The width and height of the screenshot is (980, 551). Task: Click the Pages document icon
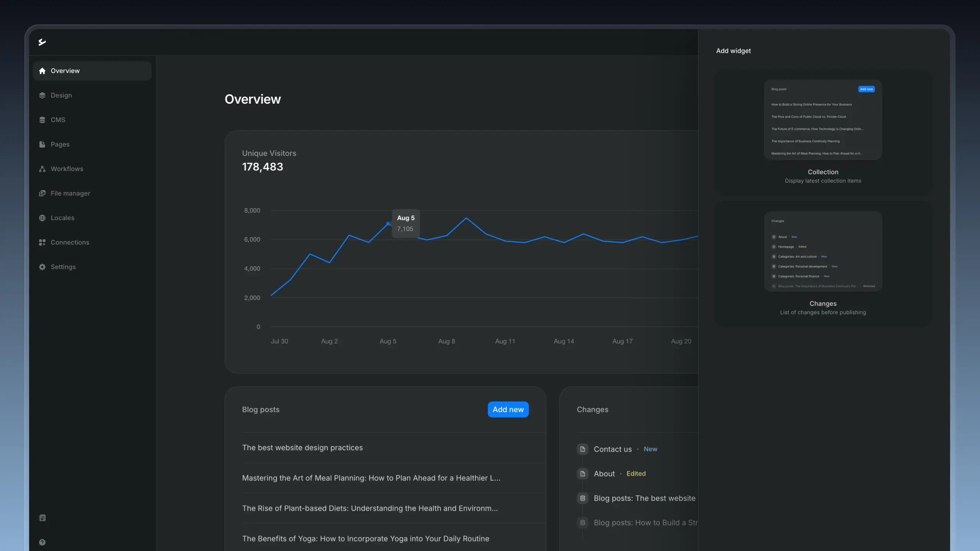42,144
